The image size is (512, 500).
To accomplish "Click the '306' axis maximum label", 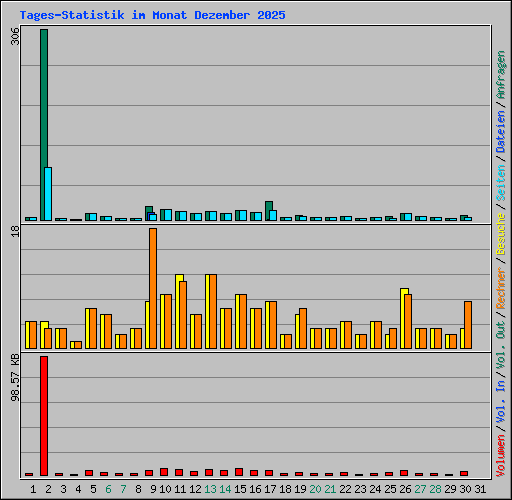I will tap(15, 36).
